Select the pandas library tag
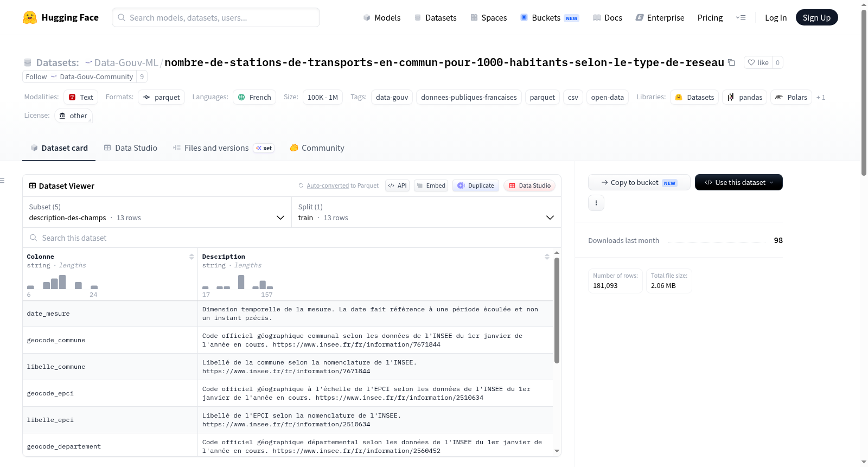The height and width of the screenshot is (467, 868). pyautogui.click(x=745, y=97)
